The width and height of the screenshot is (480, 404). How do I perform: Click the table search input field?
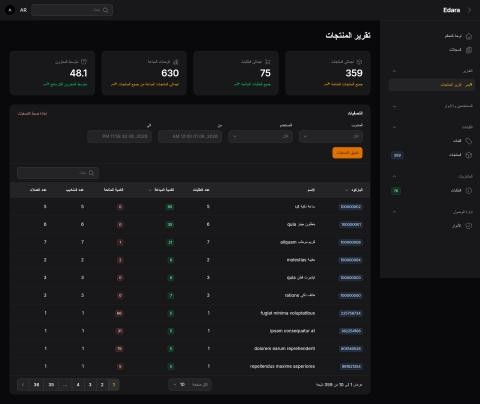pyautogui.click(x=58, y=173)
